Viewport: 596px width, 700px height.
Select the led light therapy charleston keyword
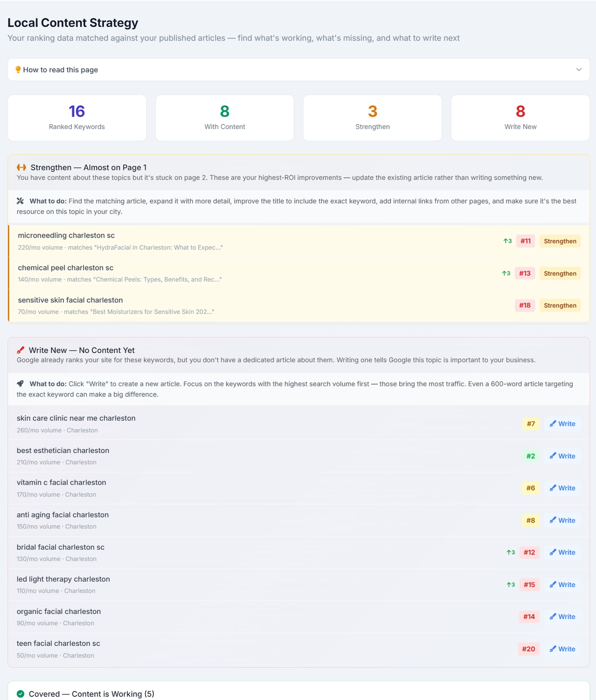click(x=63, y=579)
